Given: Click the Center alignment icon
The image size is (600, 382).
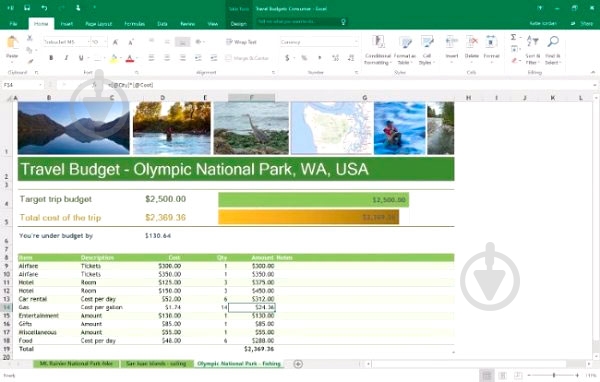Looking at the screenshot, I should pos(167,58).
